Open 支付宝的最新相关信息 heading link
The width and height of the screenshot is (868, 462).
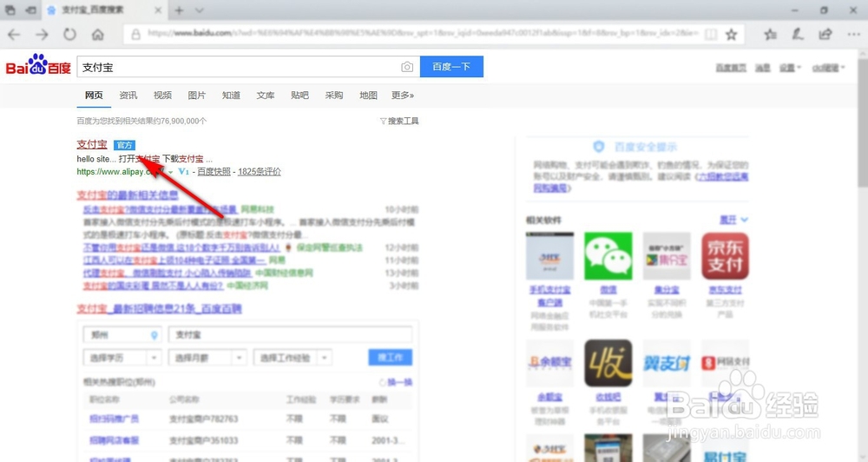128,195
